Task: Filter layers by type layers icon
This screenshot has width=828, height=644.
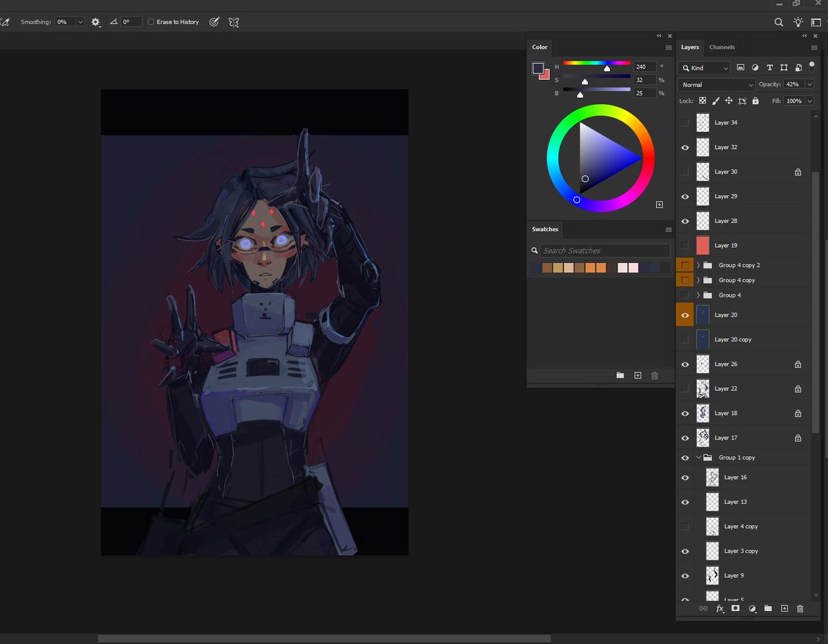Action: pyautogui.click(x=769, y=68)
